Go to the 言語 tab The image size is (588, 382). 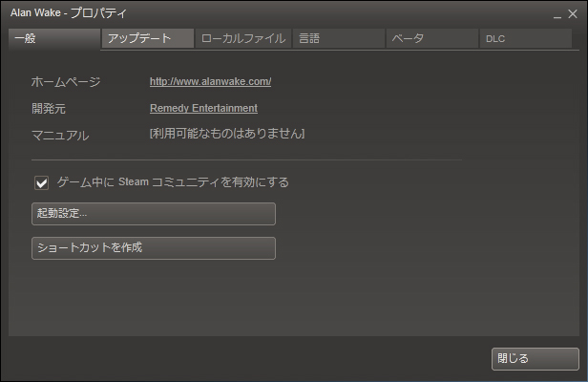pos(339,38)
